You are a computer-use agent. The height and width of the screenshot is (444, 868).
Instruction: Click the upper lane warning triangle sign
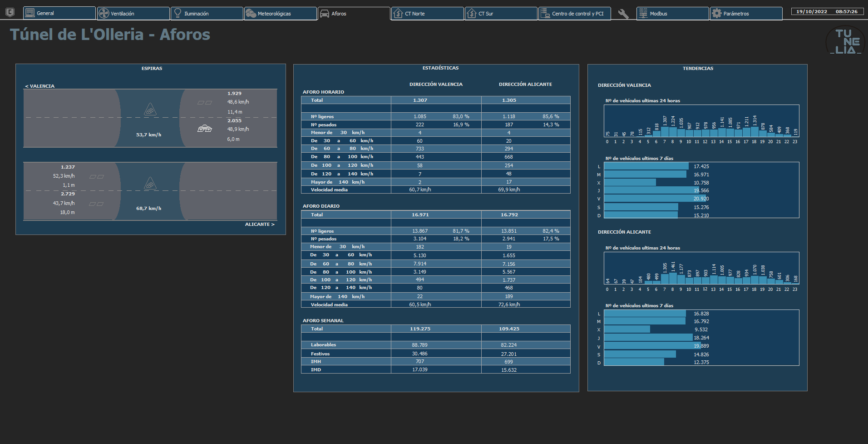click(x=150, y=110)
